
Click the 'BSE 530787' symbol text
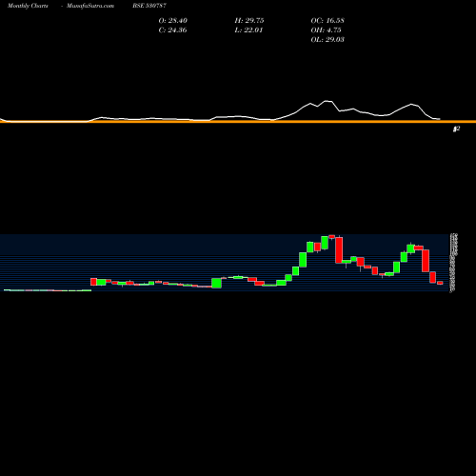149,6
